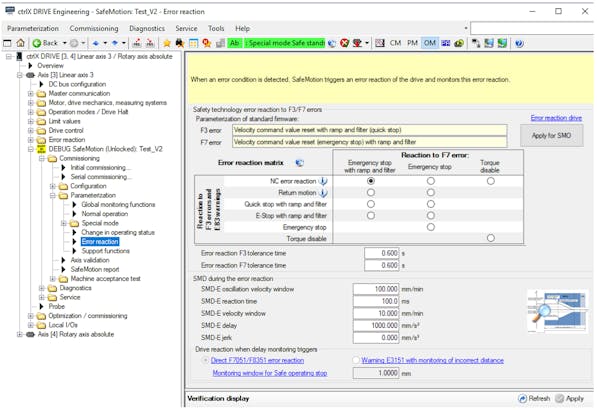This screenshot has width=597, height=410.
Task: Open the Parameterization menu
Action: pos(33,29)
